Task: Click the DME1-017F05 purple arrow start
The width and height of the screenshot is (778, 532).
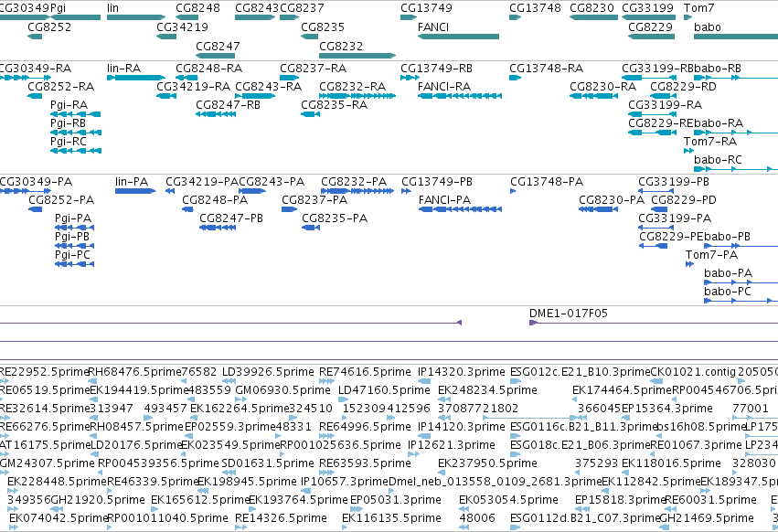Action: (533, 323)
